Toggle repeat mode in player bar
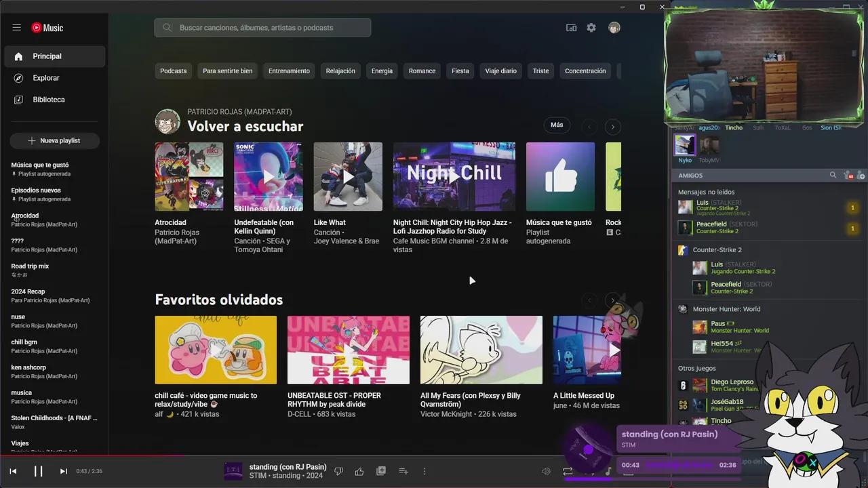Screen dimensions: 868x488 tap(568, 471)
